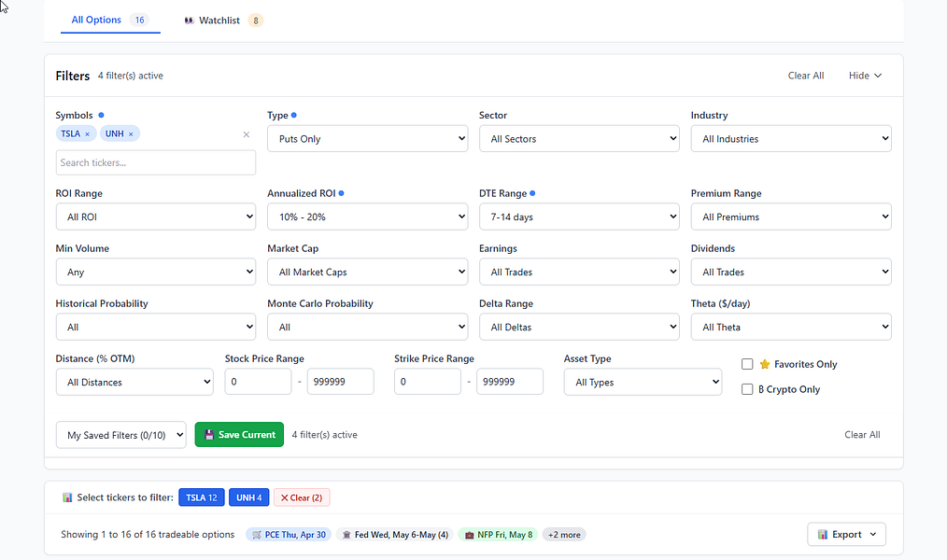Click the NFP Fri, May 8 badge
Image resolution: width=947 pixels, height=560 pixels.
499,535
